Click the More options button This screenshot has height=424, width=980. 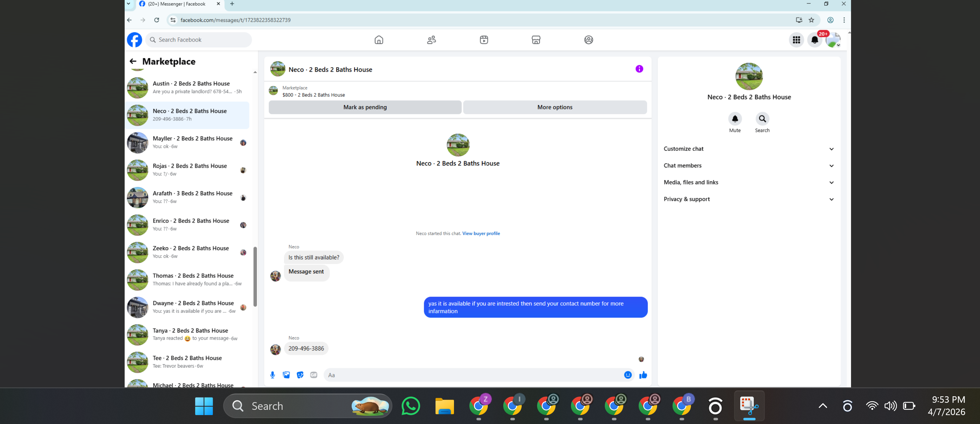[x=555, y=107]
